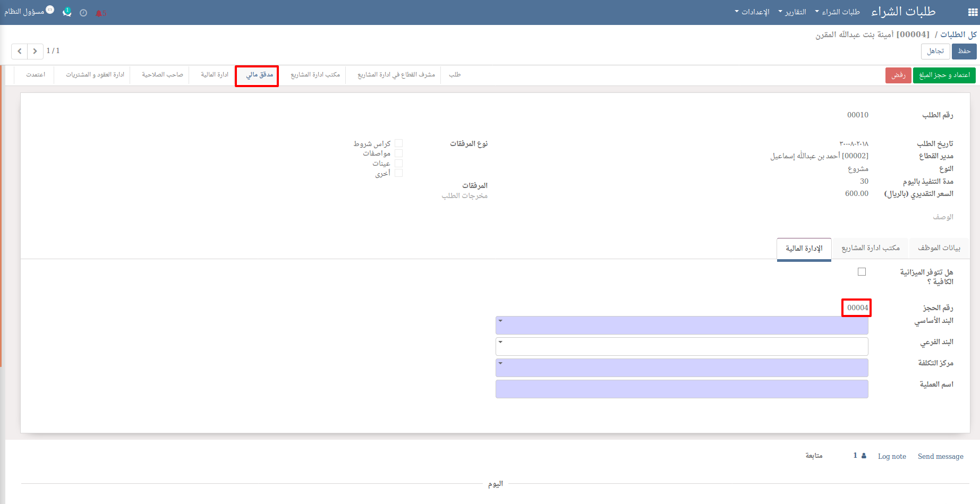This screenshot has height=504, width=980.
Task: Click the حفظ save button
Action: 964,51
